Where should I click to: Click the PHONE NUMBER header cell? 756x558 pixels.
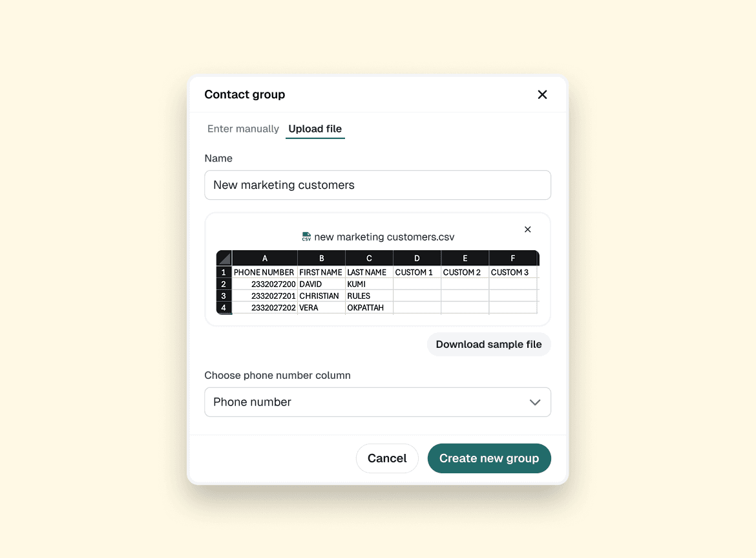pyautogui.click(x=264, y=272)
